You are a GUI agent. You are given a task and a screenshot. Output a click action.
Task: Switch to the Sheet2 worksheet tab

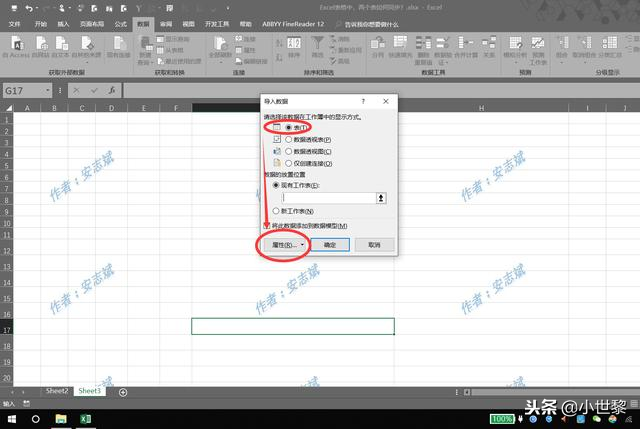[x=57, y=391]
